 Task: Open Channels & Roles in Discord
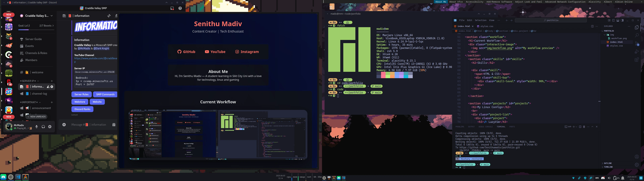pos(37,53)
